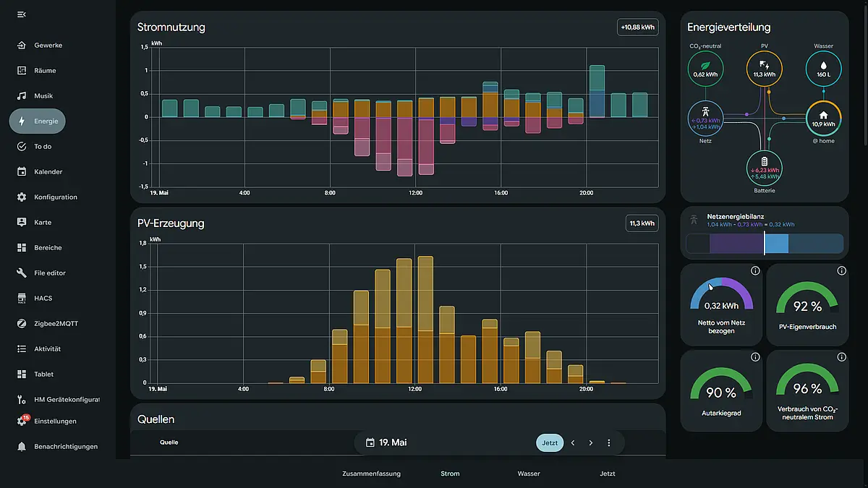
Task: Show info for Autarkiegrad gauge
Action: (755, 357)
